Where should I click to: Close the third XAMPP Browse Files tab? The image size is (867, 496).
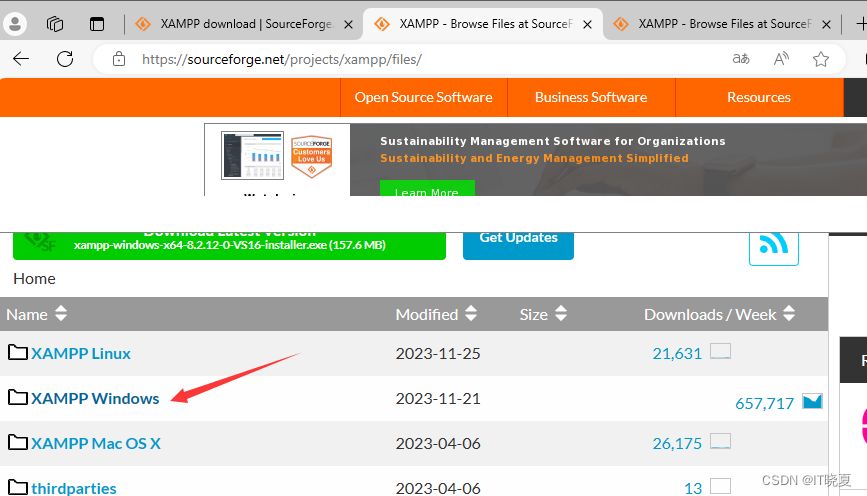pyautogui.click(x=826, y=24)
